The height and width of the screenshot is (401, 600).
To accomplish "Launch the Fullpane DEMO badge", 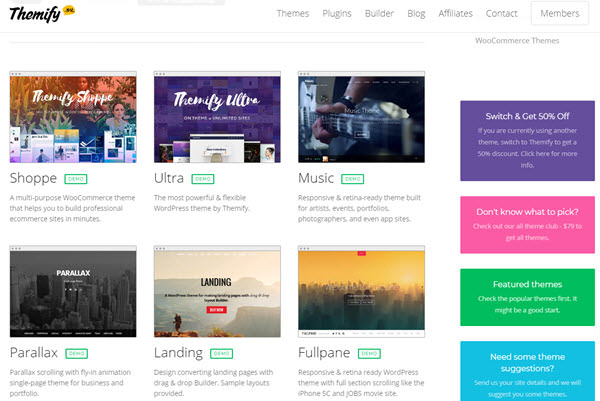I will [369, 354].
